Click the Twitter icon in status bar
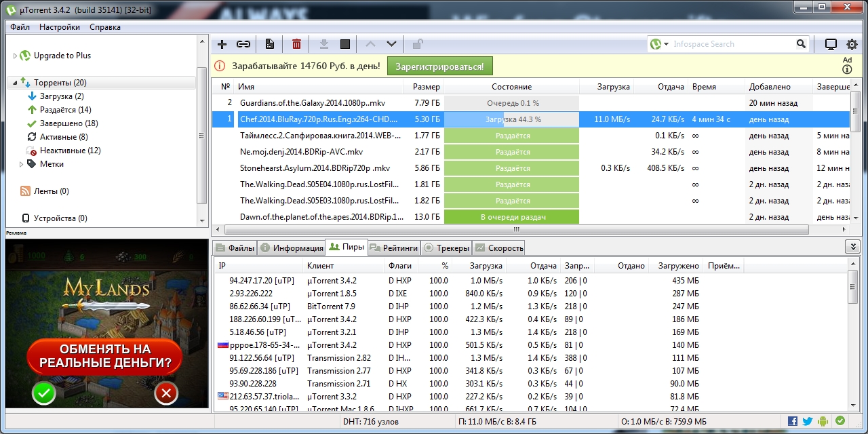Screen dimensions: 868x434 click(x=808, y=421)
